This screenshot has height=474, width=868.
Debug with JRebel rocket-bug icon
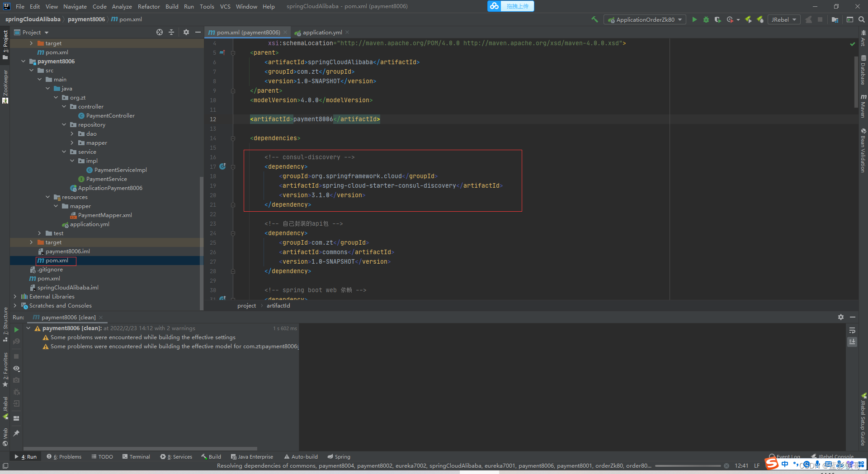click(760, 19)
